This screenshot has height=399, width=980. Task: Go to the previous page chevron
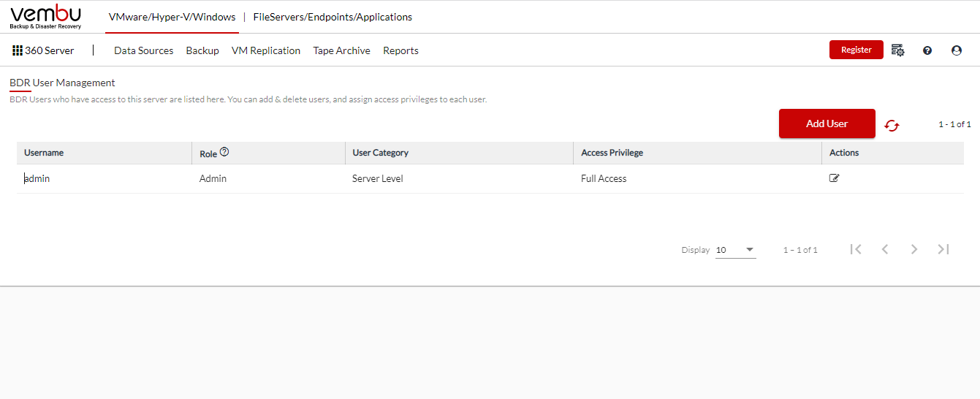(885, 249)
